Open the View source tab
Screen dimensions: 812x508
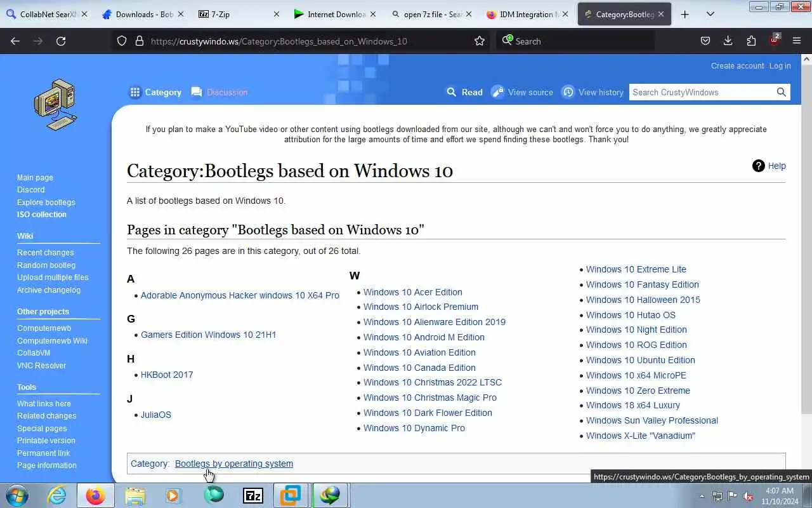523,92
